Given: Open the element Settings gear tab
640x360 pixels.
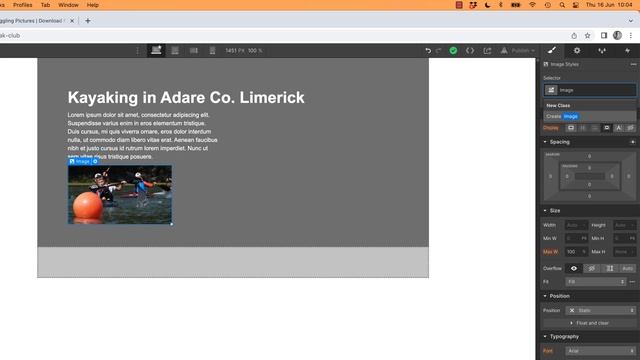Looking at the screenshot, I should click(x=577, y=51).
